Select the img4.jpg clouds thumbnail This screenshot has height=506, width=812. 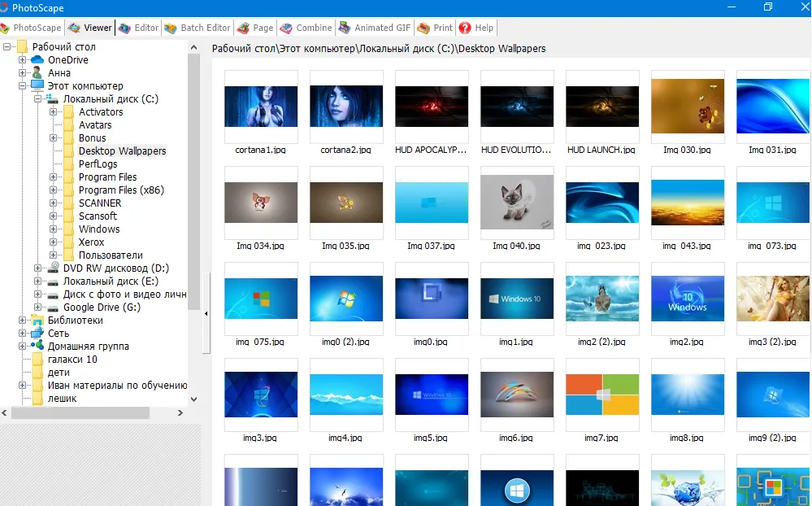coord(346,394)
